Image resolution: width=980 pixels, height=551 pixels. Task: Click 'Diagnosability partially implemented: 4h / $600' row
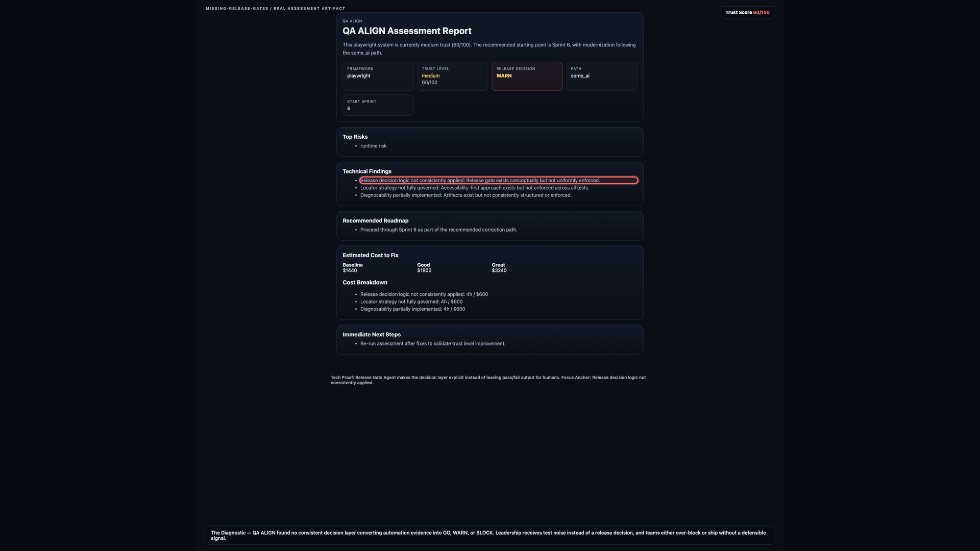click(413, 309)
